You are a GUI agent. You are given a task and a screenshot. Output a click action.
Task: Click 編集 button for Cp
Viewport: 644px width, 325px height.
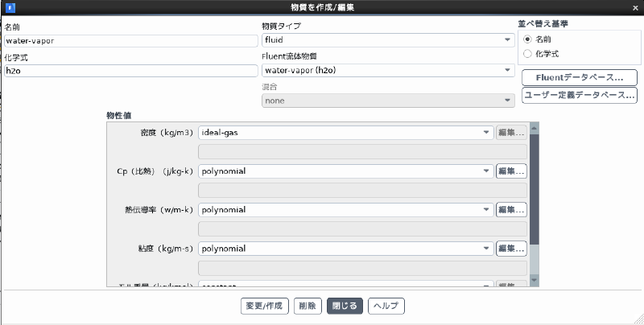[x=511, y=171]
